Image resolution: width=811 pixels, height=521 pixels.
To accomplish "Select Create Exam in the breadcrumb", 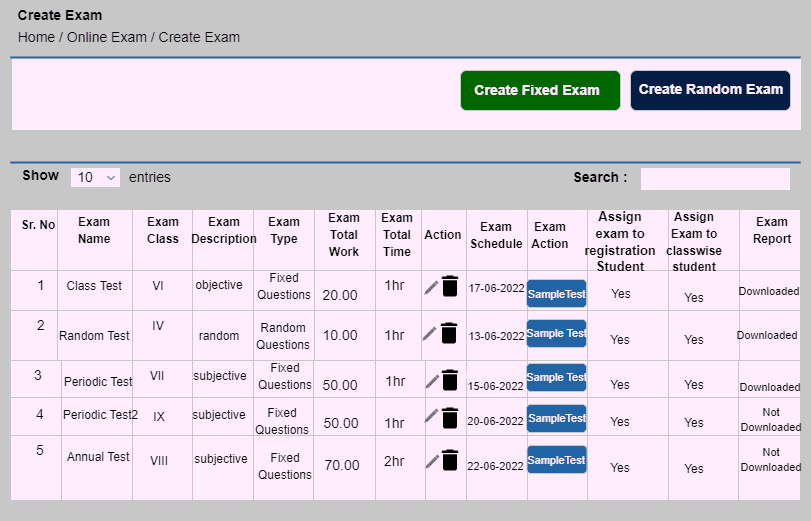I will click(x=199, y=37).
